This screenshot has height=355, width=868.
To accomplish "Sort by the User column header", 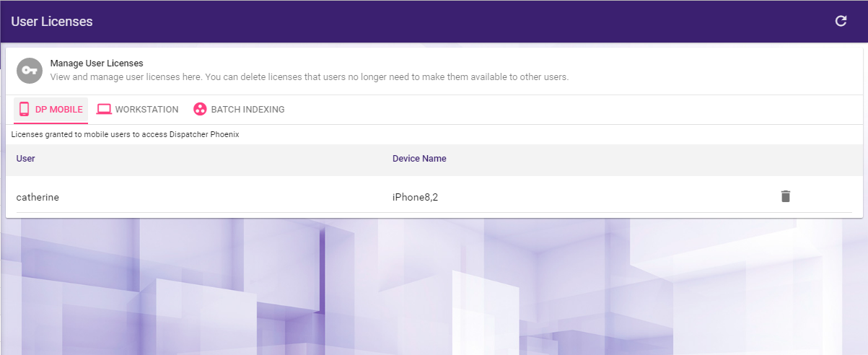I will pos(26,159).
